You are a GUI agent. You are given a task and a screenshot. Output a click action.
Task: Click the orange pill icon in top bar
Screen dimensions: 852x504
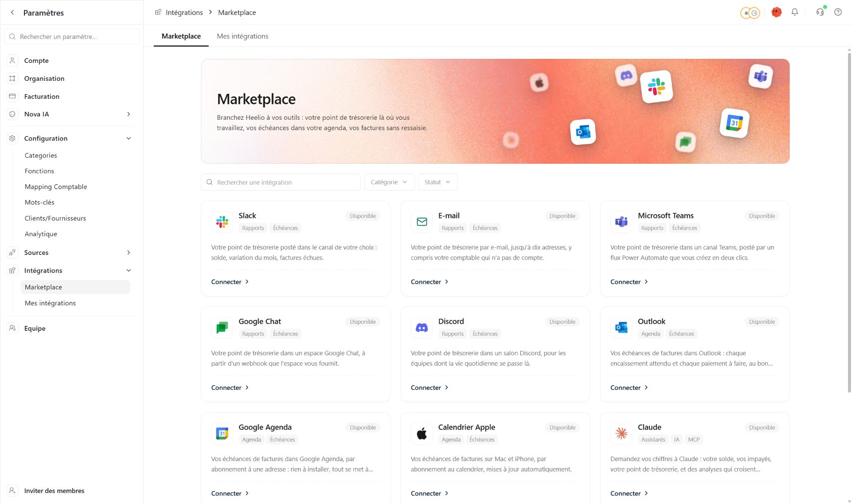(750, 12)
